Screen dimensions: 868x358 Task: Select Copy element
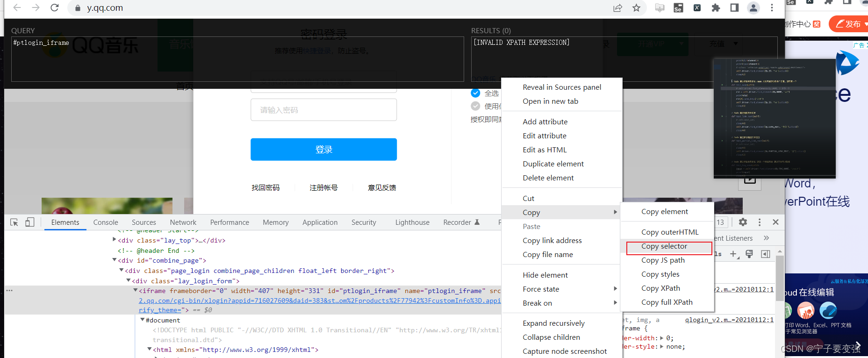tap(664, 212)
